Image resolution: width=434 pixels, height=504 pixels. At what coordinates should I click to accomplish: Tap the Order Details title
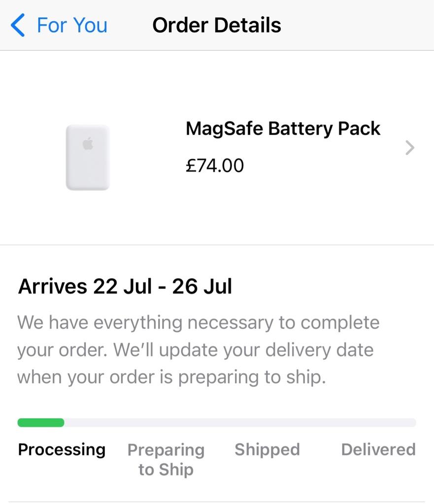pyautogui.click(x=217, y=25)
